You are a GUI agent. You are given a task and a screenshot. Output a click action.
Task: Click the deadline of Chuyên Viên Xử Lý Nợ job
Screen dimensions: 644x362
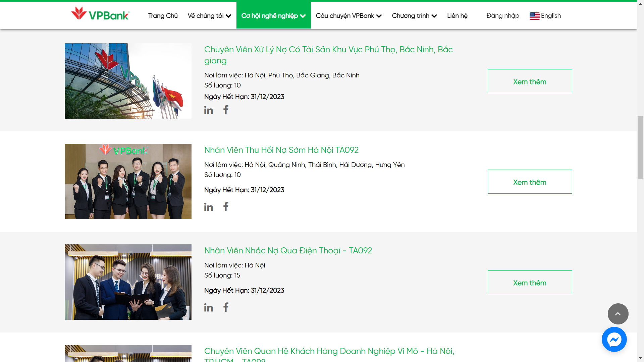pos(244,97)
